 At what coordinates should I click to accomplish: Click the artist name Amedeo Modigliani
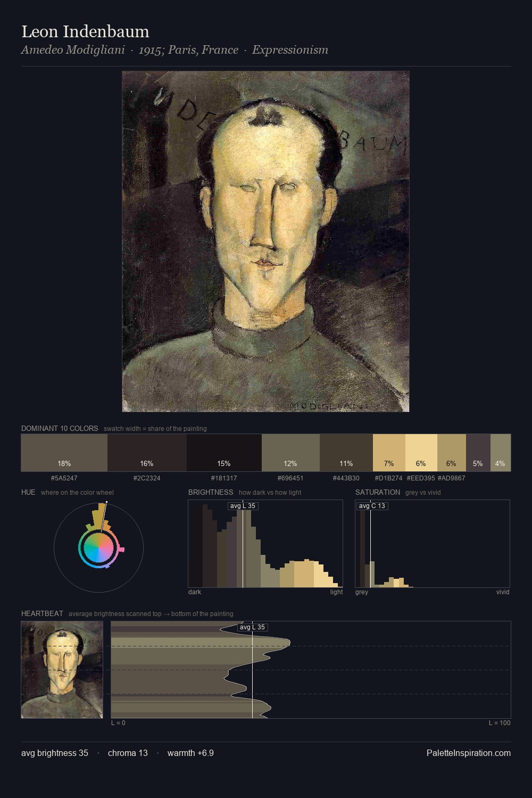73,50
